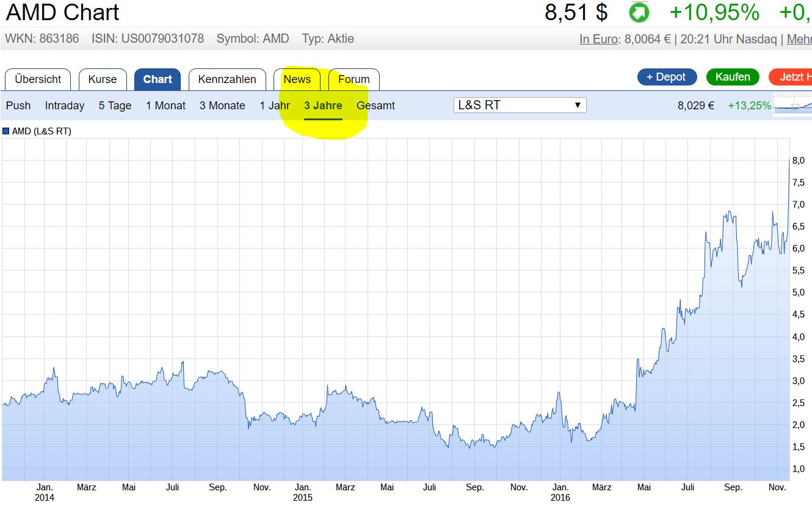The width and height of the screenshot is (812, 505).
Task: Open the Forum tab
Action: tap(354, 79)
